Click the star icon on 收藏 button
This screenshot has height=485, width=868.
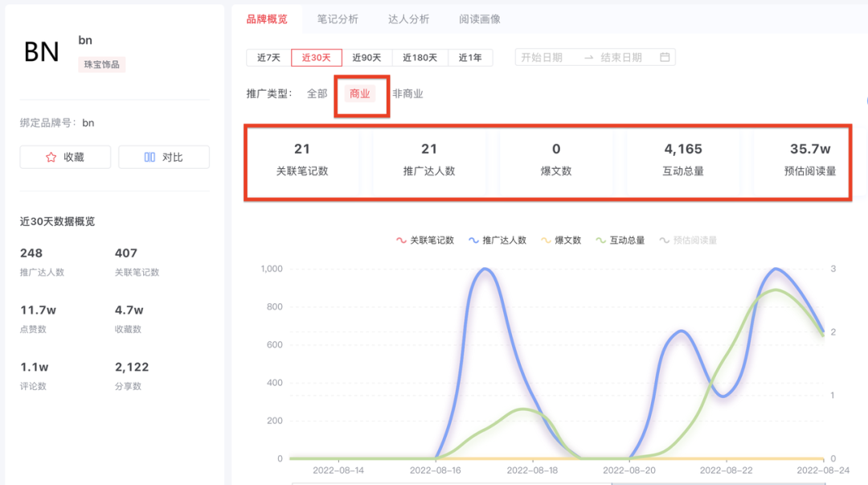[51, 158]
